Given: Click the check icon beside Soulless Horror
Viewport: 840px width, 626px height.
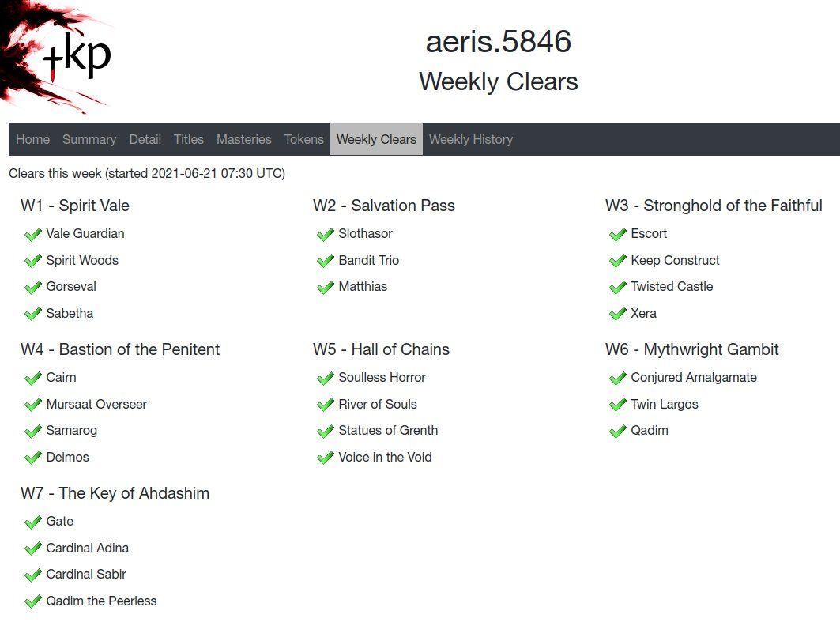Looking at the screenshot, I should coord(325,379).
